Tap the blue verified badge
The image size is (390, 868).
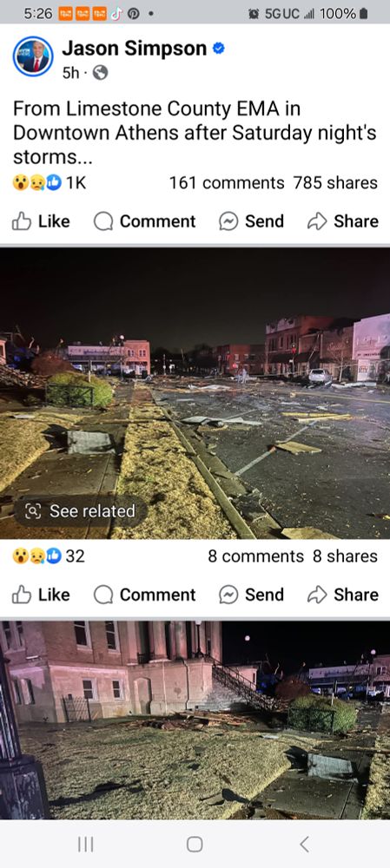point(218,49)
